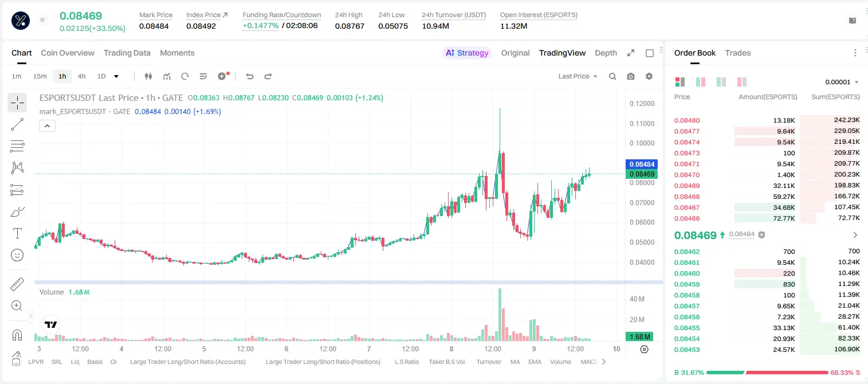Open Index Price link with arrow

click(x=207, y=14)
